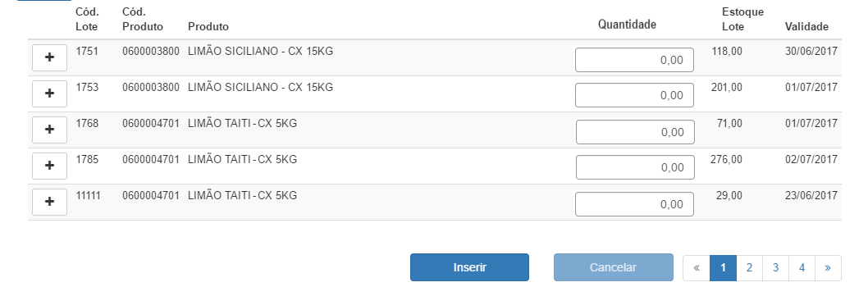Viewport: 868px width, 296px height.
Task: Select pagination page 1
Action: click(723, 268)
